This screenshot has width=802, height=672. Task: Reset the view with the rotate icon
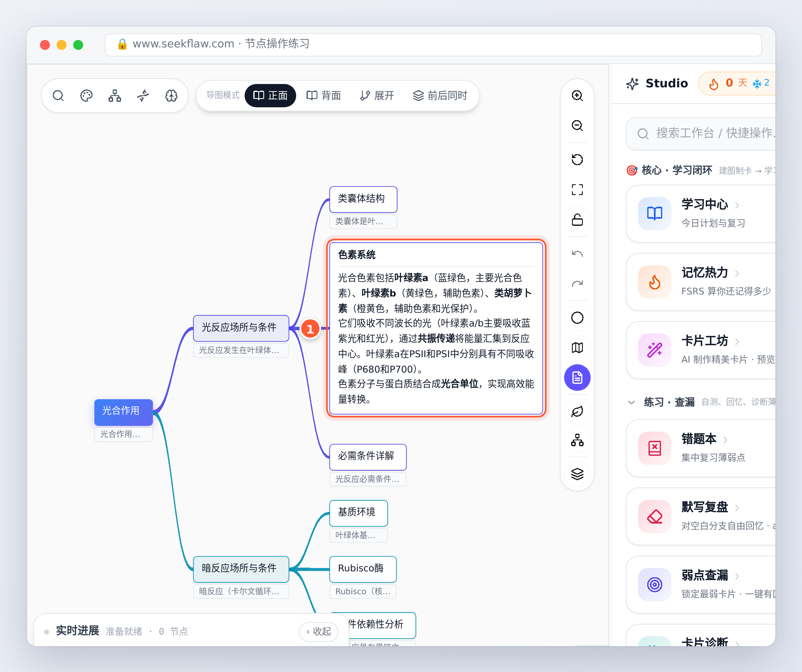coord(577,160)
